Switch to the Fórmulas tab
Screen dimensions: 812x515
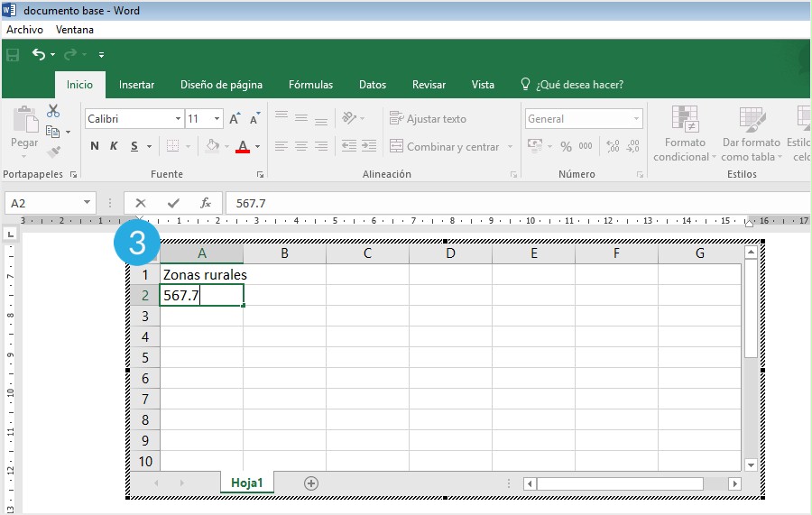[310, 85]
